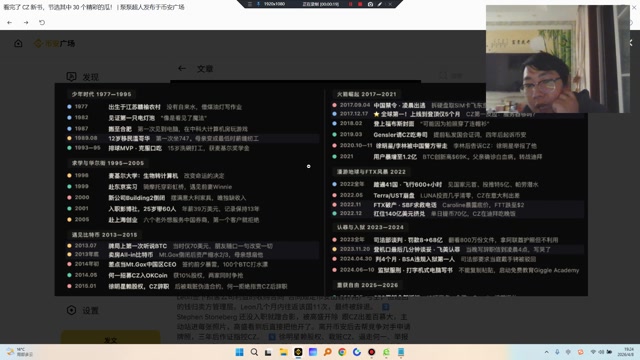
Task: Click the tray microphone icon
Action: [557, 352]
